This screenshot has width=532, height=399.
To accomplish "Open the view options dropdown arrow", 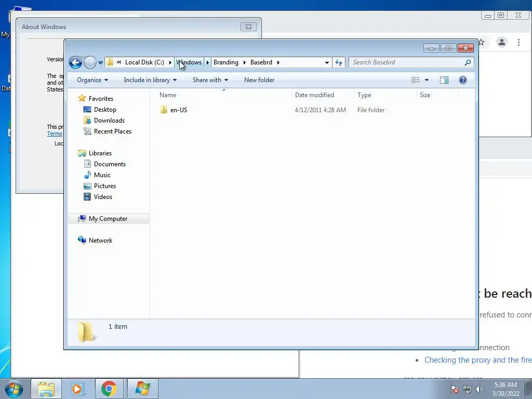I will (x=427, y=80).
